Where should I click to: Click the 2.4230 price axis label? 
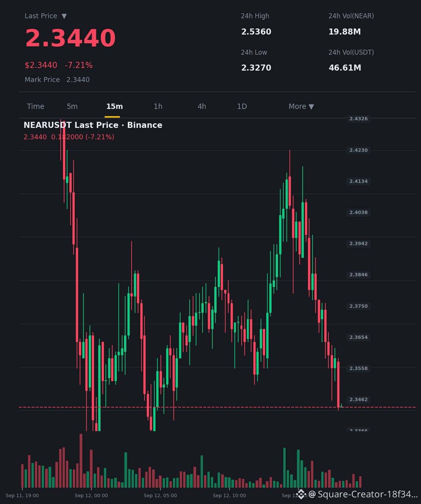(358, 150)
